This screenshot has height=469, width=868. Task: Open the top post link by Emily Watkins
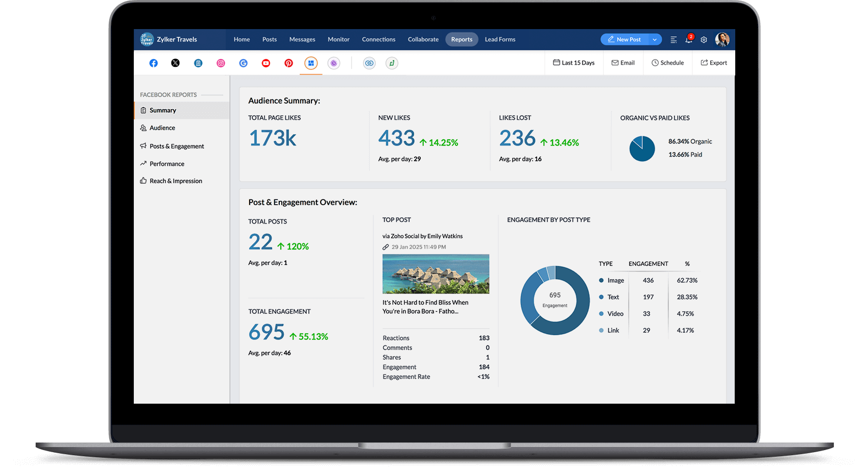tap(422, 236)
